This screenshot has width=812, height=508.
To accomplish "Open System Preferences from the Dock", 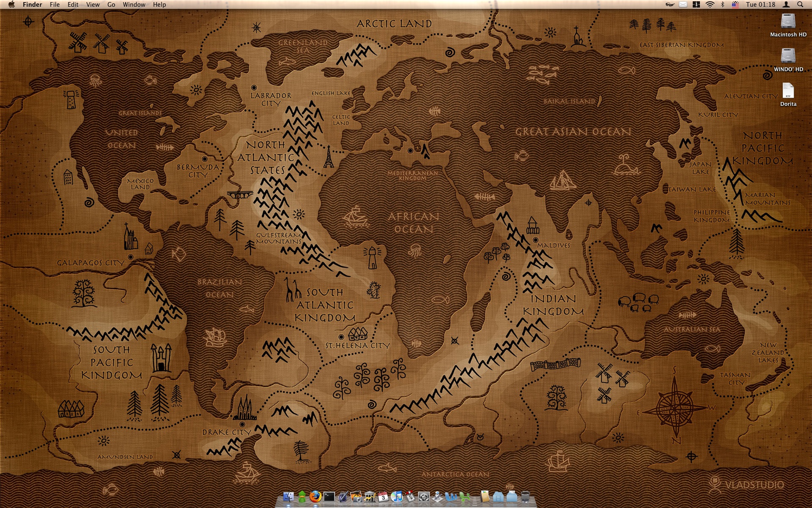I will point(424,497).
